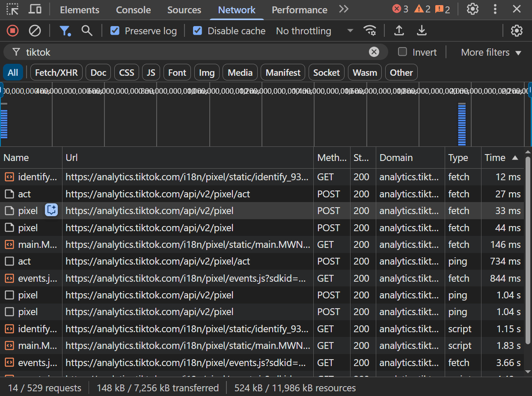The width and height of the screenshot is (532, 396).
Task: Enable the Invert filter checkbox
Action: click(402, 52)
